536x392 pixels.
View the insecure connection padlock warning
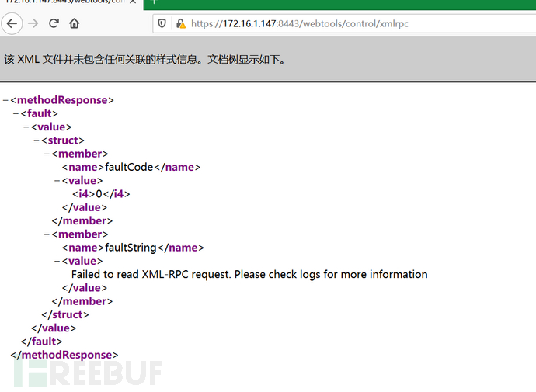pyautogui.click(x=181, y=23)
